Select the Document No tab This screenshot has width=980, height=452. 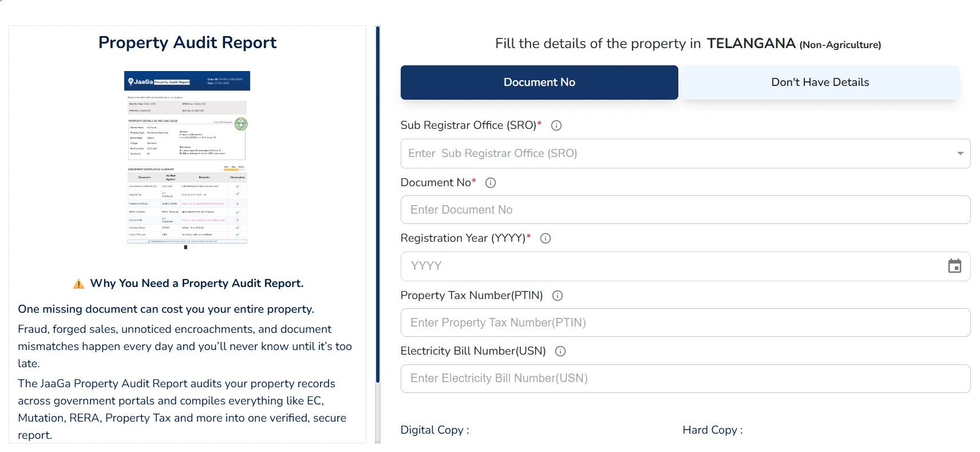(539, 82)
